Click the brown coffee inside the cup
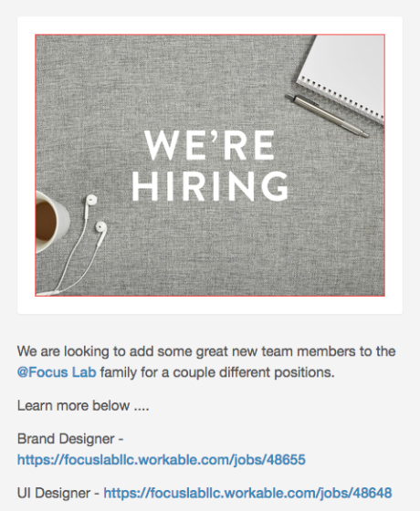 click(45, 221)
